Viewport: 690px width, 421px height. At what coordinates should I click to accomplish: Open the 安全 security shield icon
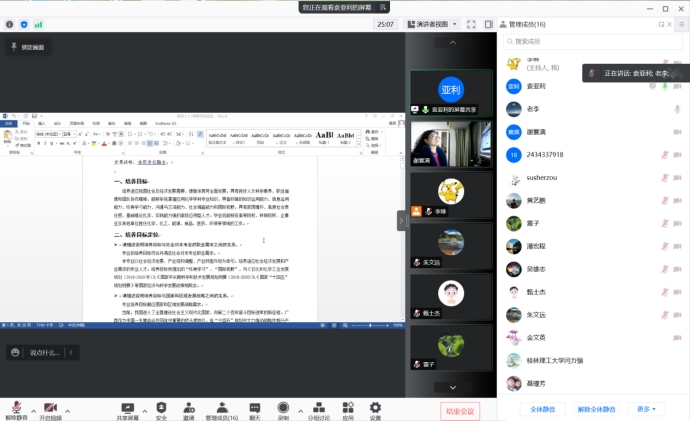tap(161, 407)
